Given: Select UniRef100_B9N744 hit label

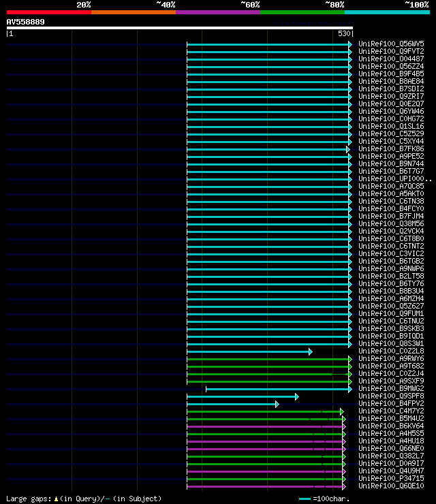Looking at the screenshot, I should [x=391, y=164].
